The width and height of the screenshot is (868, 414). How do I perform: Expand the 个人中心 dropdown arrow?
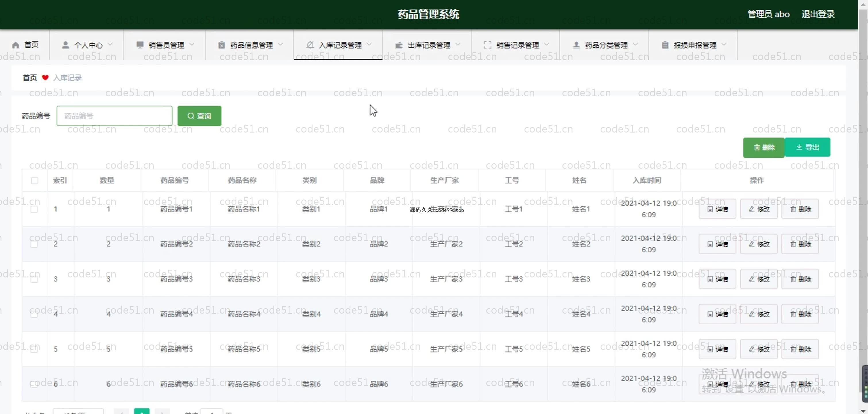[110, 45]
